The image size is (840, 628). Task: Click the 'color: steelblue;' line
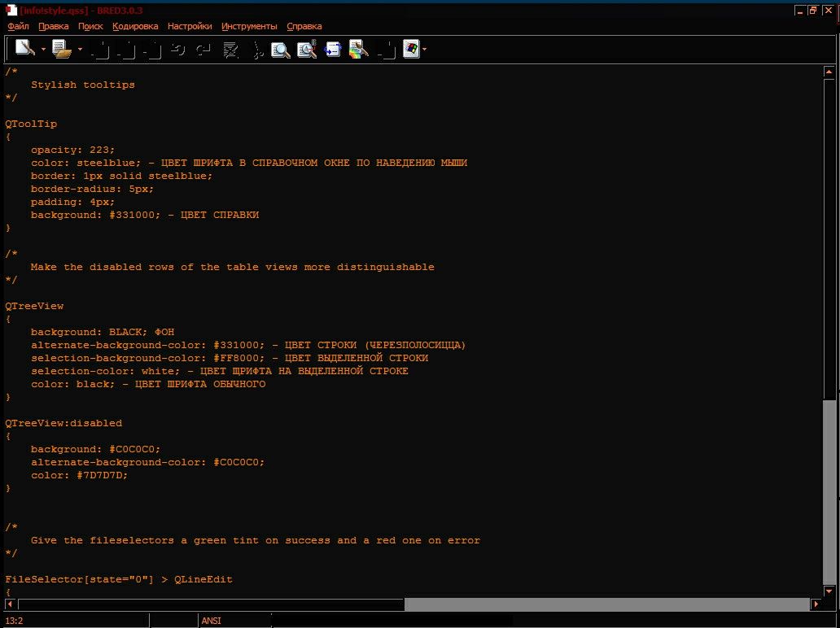coord(249,163)
